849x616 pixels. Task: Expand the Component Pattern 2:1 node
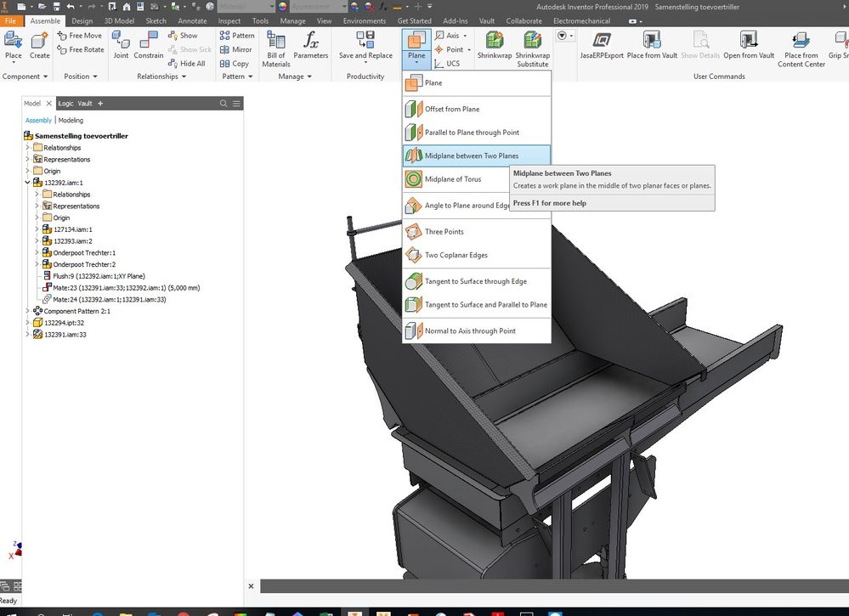[x=27, y=311]
